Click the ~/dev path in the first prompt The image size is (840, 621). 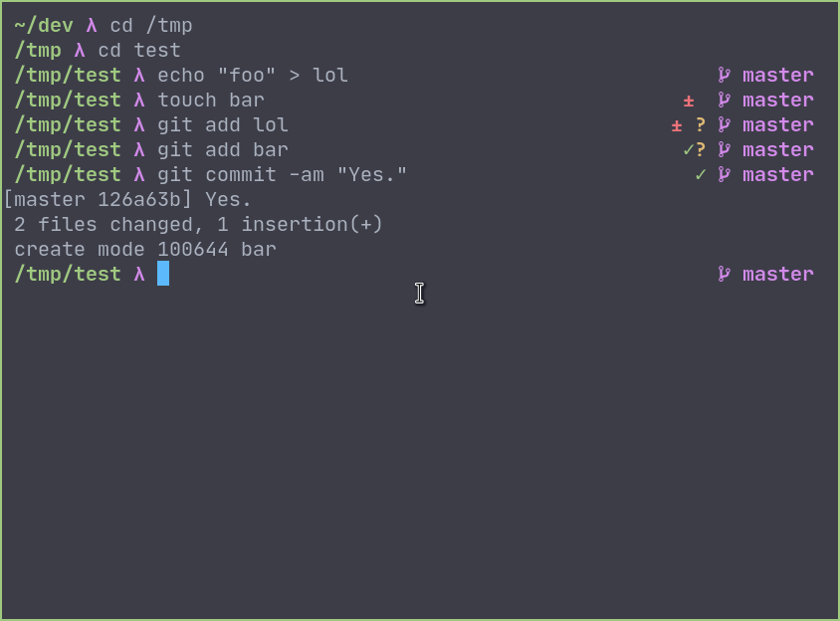(44, 26)
